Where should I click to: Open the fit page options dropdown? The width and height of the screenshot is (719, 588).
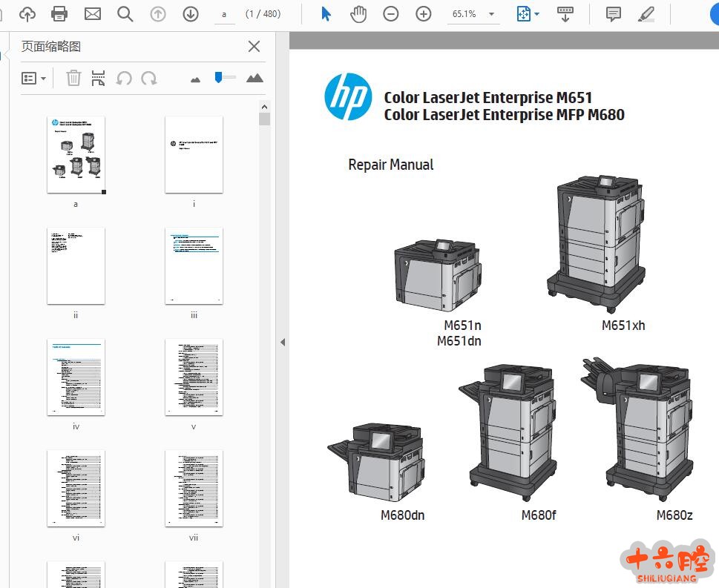tap(528, 14)
